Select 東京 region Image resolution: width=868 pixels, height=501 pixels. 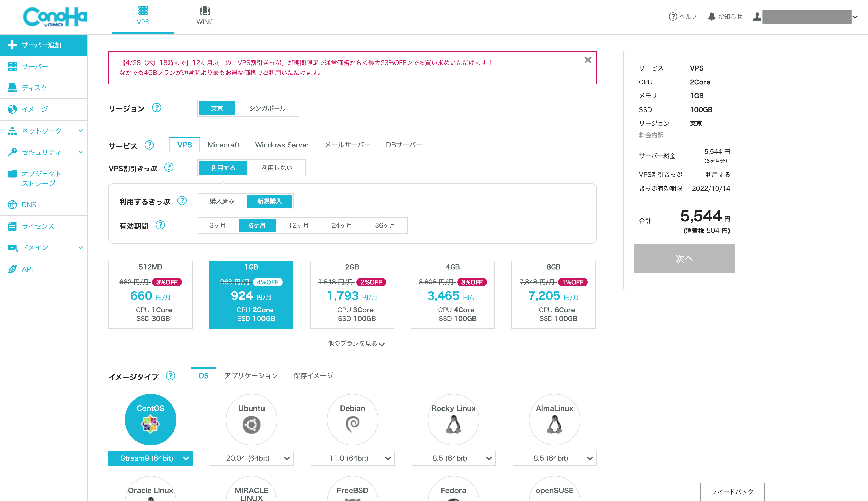point(217,108)
